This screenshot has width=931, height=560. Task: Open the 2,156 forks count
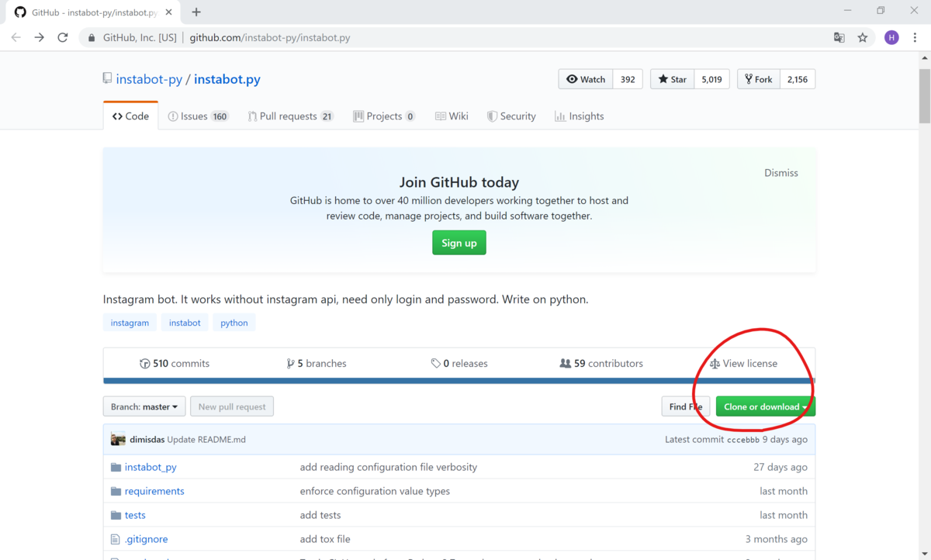tap(798, 79)
